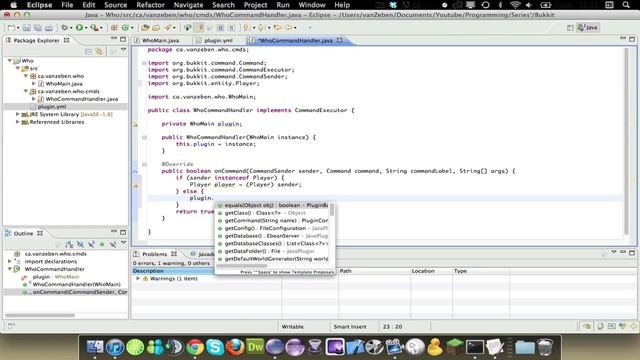Expand the Warnings (1 item) row

coord(138,278)
